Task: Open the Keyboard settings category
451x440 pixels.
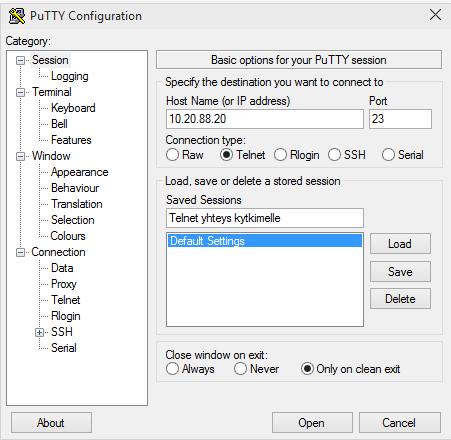Action: coord(73,108)
